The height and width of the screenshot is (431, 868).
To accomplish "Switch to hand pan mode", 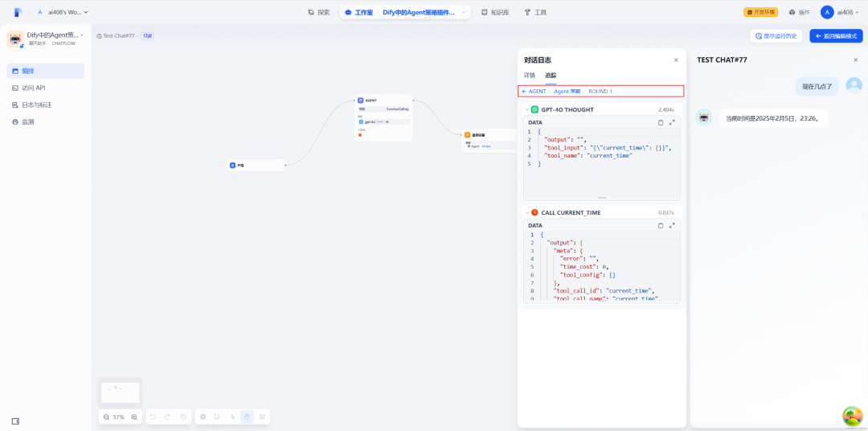I will coord(248,417).
